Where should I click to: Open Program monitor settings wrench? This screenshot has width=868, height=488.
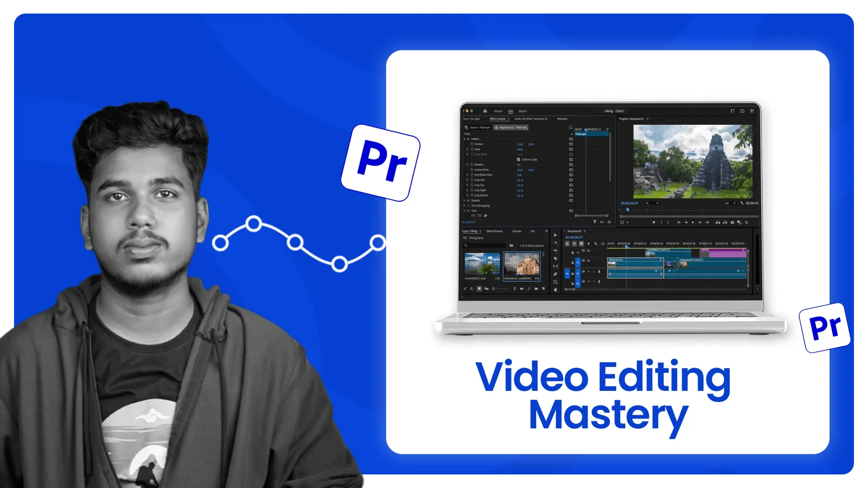742,203
